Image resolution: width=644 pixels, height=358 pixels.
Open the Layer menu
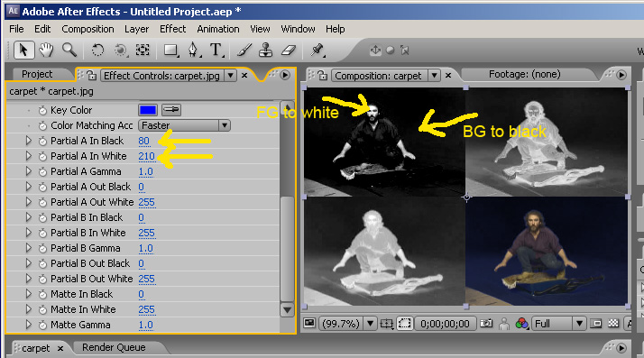137,29
